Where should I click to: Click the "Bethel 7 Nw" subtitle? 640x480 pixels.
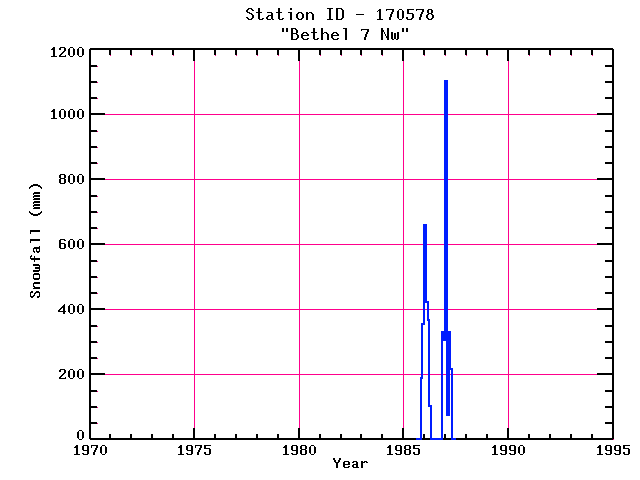point(344,34)
